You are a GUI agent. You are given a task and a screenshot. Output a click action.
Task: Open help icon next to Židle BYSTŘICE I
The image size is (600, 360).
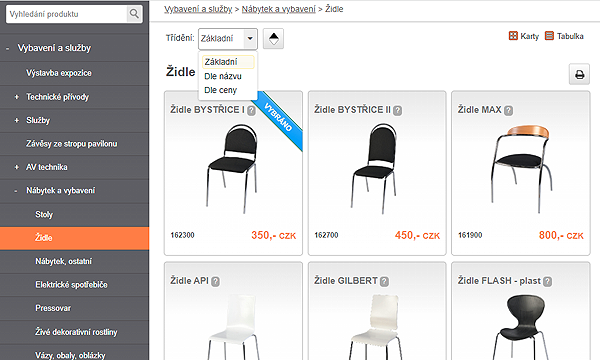click(x=251, y=111)
